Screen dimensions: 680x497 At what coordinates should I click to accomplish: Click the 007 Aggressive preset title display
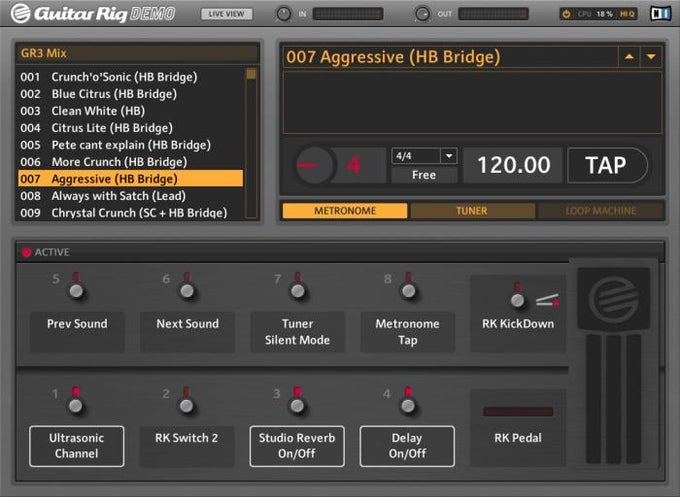tap(450, 57)
